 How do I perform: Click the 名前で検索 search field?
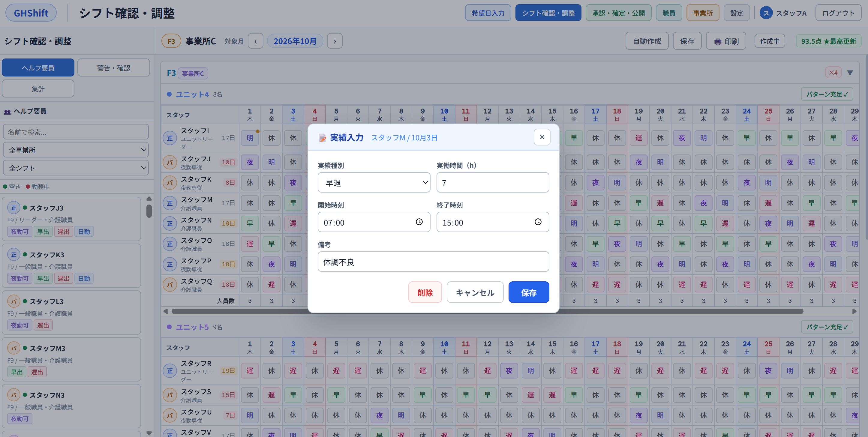click(x=76, y=132)
